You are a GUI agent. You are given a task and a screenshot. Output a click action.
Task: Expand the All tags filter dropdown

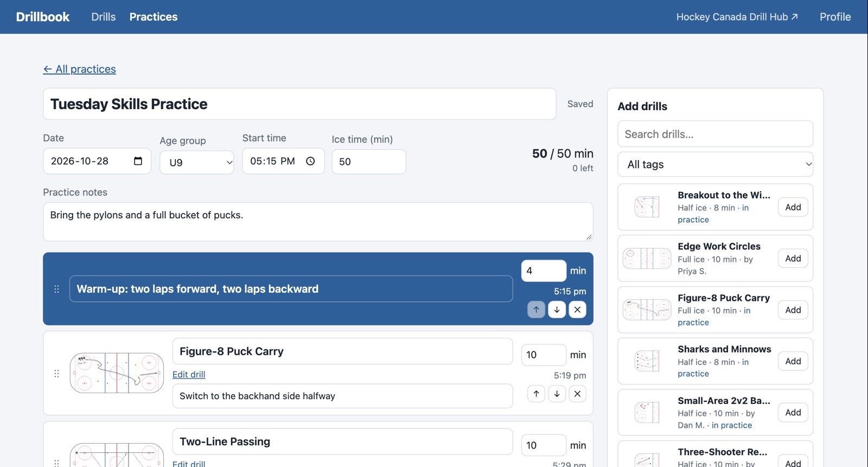715,165
